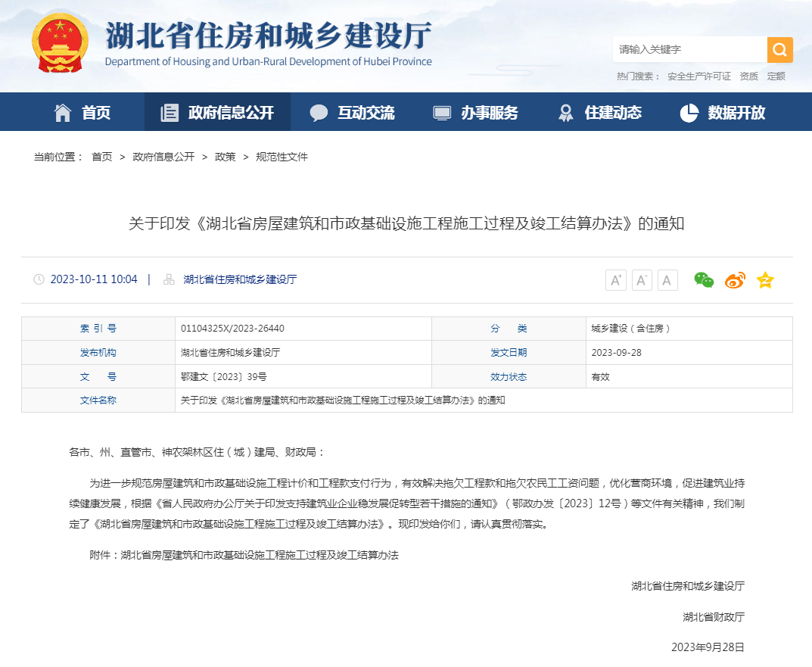Click the site title 湖北省住房和城乡建设厅 banner
Screen dimensions: 812x667
click(268, 36)
